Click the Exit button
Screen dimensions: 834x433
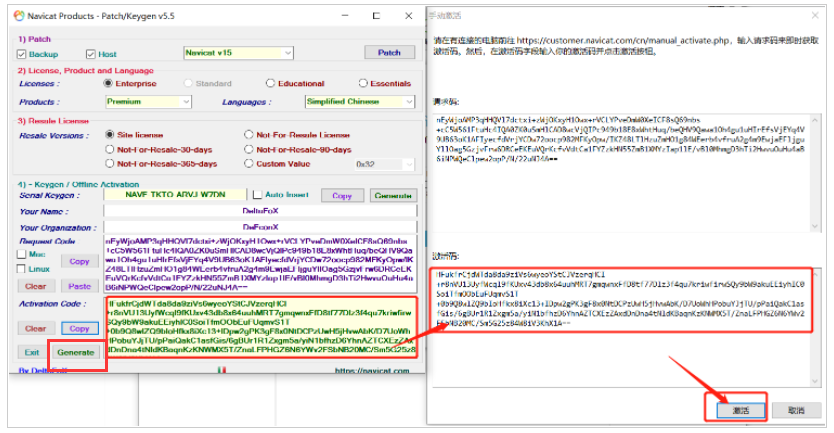pos(32,352)
